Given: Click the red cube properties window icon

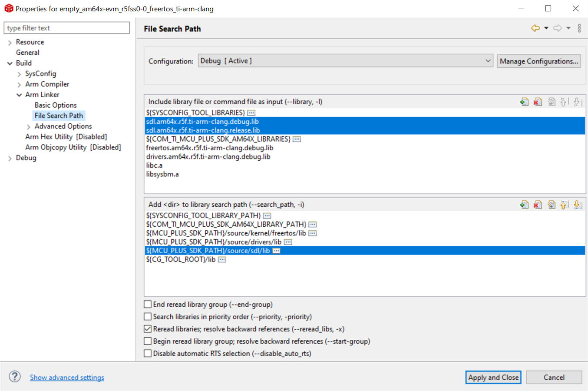Looking at the screenshot, I should [9, 8].
